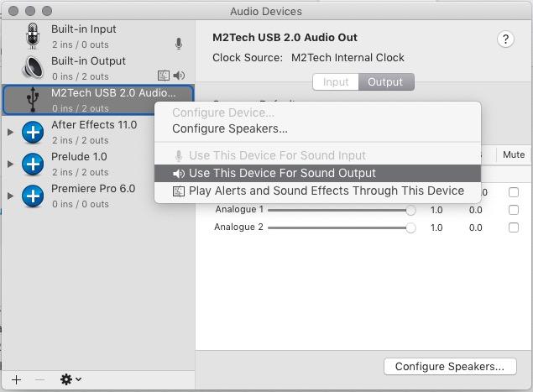Select Configure Speakers... in the context menu
Screen dimensions: 533x392
(230, 129)
